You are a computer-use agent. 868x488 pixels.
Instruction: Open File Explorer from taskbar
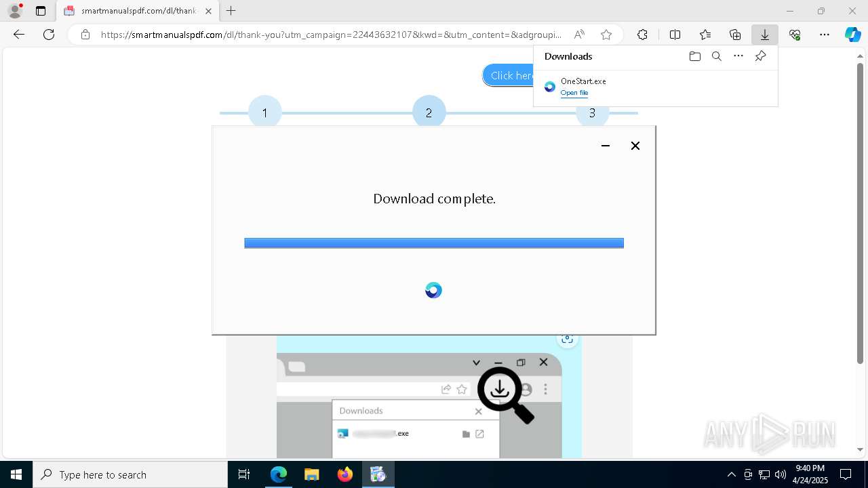click(311, 474)
